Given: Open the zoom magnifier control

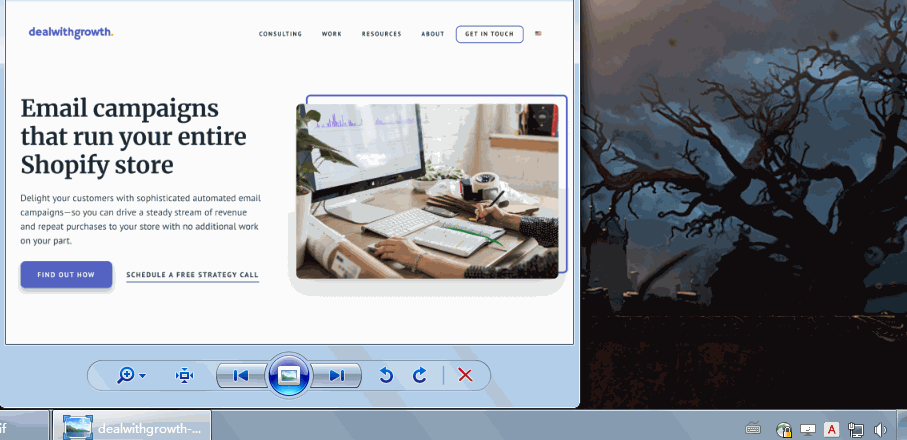Looking at the screenshot, I should pyautogui.click(x=131, y=375).
